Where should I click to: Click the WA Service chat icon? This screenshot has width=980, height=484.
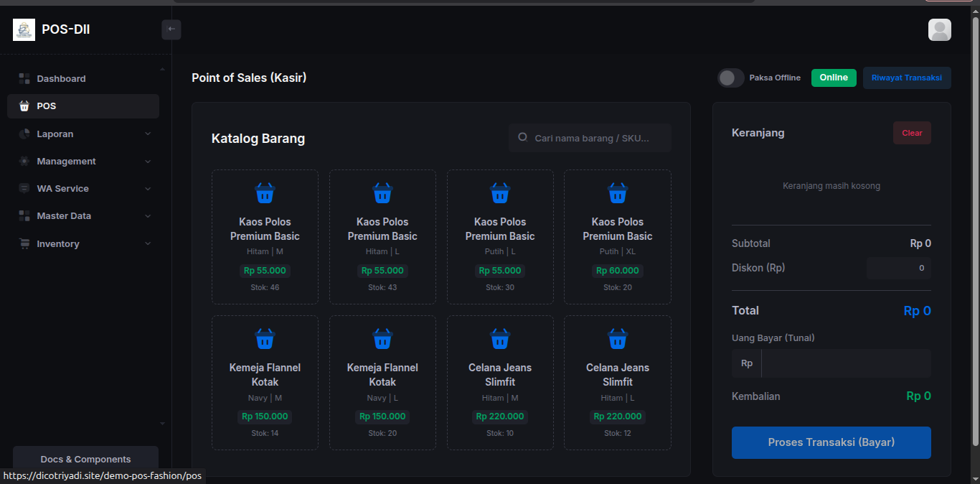24,189
